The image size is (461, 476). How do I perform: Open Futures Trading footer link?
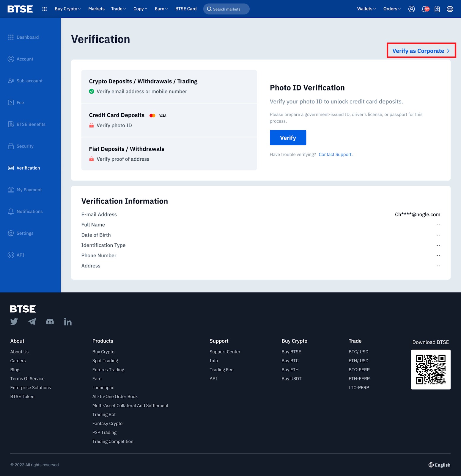(x=108, y=369)
